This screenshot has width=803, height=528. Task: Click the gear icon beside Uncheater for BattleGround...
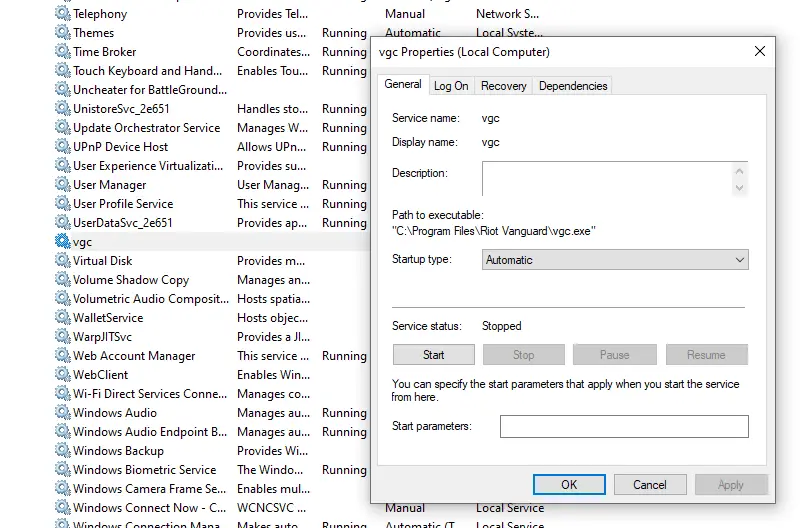pyautogui.click(x=62, y=90)
